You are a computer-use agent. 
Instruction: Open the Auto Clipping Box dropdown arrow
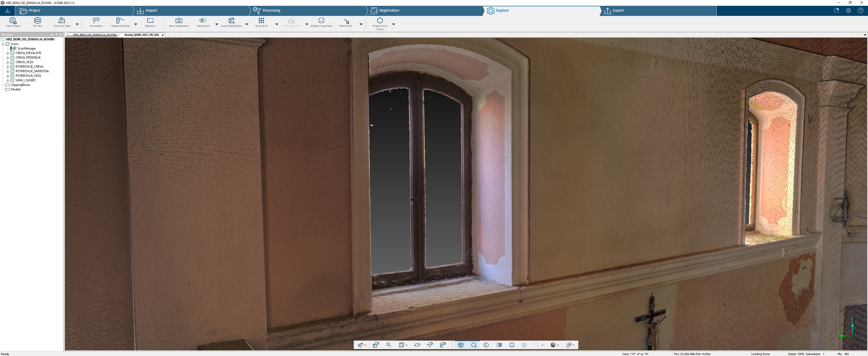pos(247,24)
